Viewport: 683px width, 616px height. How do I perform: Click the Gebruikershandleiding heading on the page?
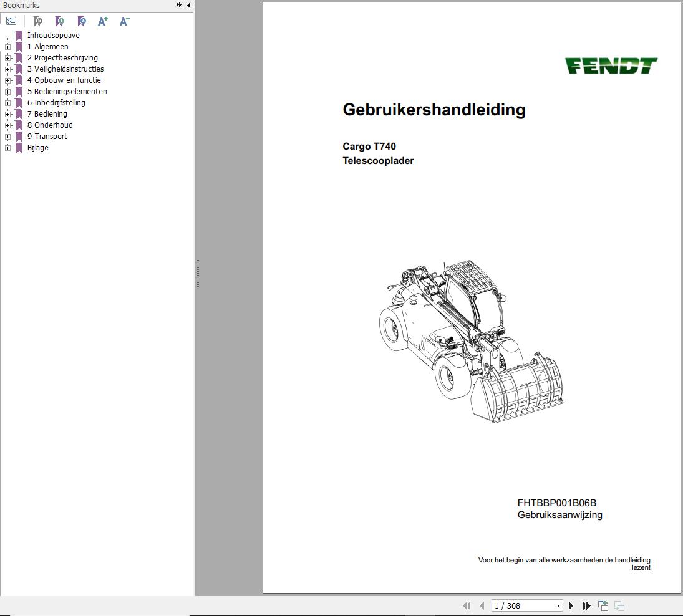(x=434, y=110)
